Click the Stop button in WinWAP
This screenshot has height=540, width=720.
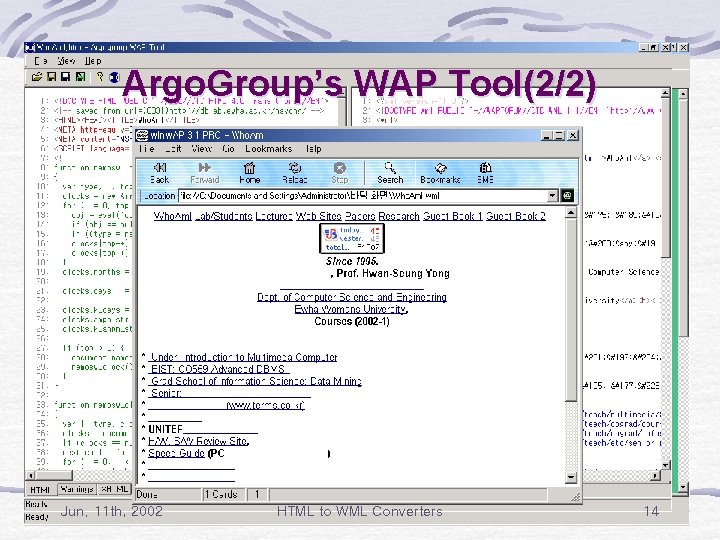(x=339, y=173)
